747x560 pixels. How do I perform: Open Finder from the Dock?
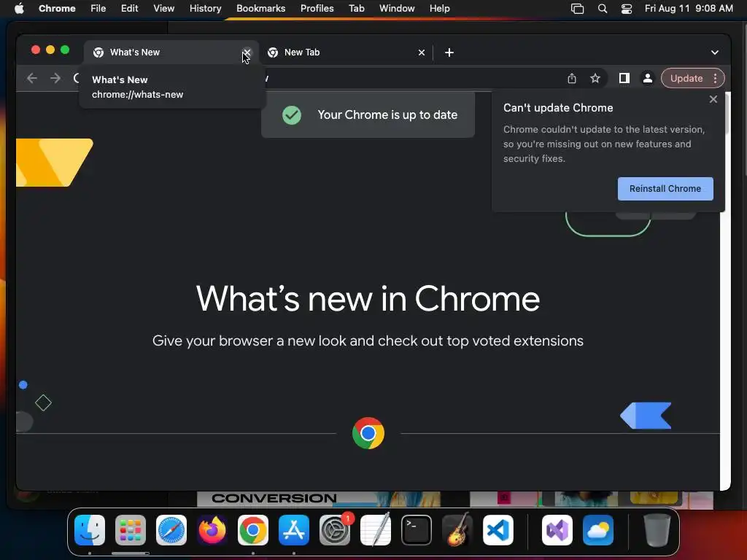point(90,530)
